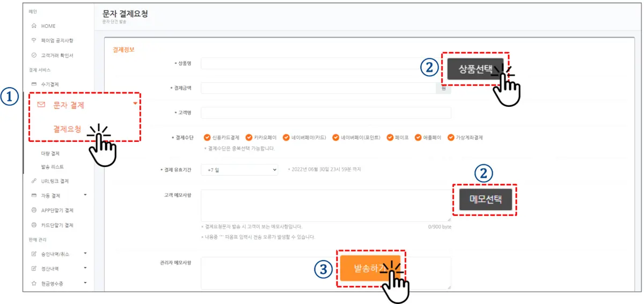Image resolution: width=644 pixels, height=304 pixels.
Task: Open 페이업 공지사항 via its sidebar icon
Action: pyautogui.click(x=34, y=40)
